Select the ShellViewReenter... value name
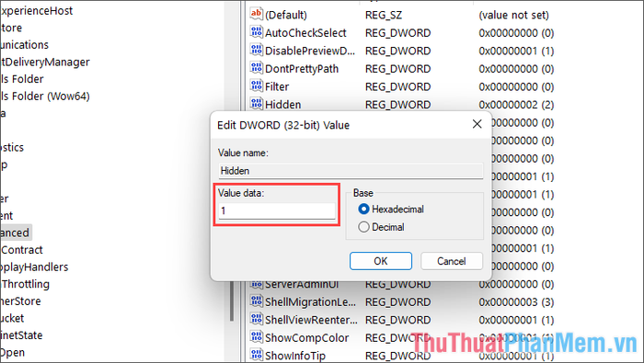 311,320
